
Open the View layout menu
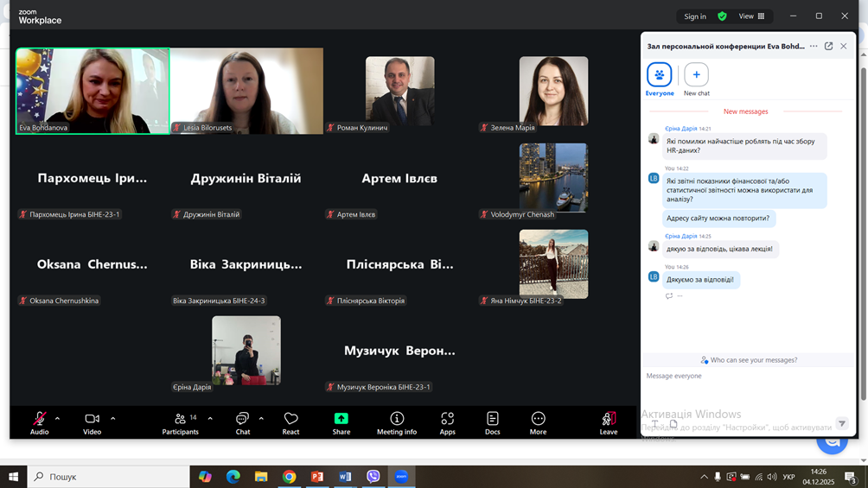click(x=751, y=16)
